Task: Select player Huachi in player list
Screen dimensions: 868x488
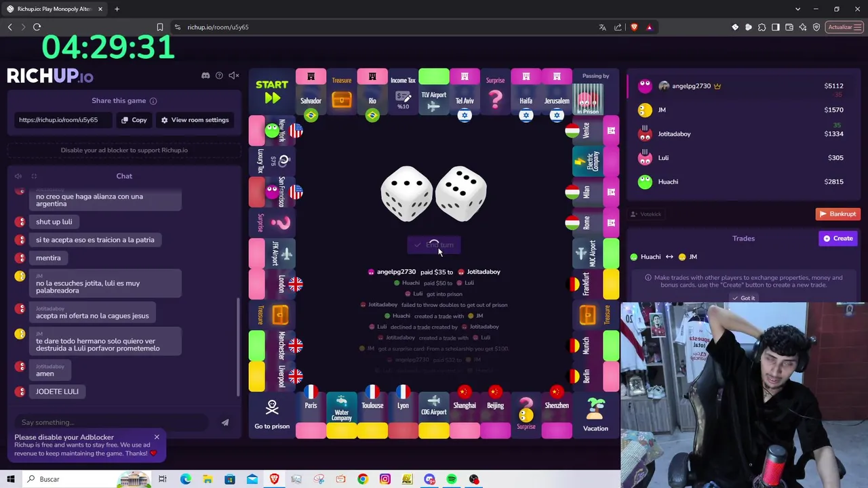Action: (743, 182)
